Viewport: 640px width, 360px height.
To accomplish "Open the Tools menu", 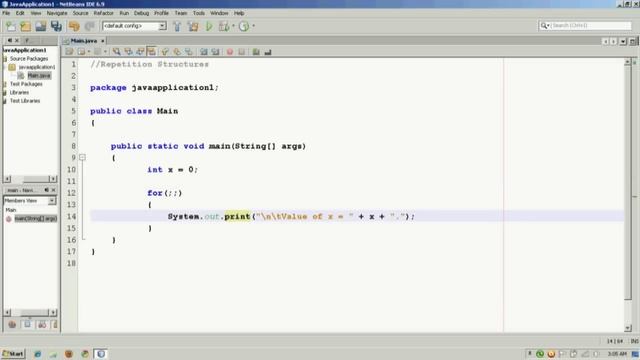I will [199, 13].
